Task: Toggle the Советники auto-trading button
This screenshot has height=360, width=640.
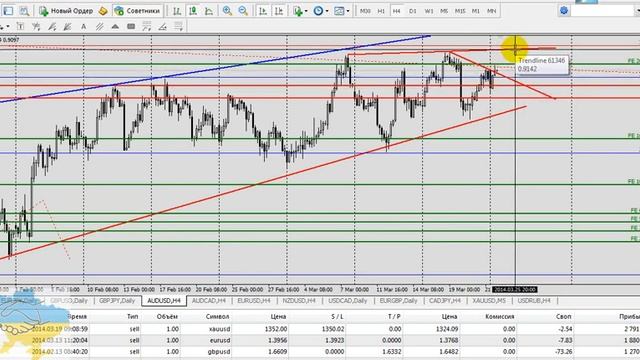Action: tap(137, 11)
